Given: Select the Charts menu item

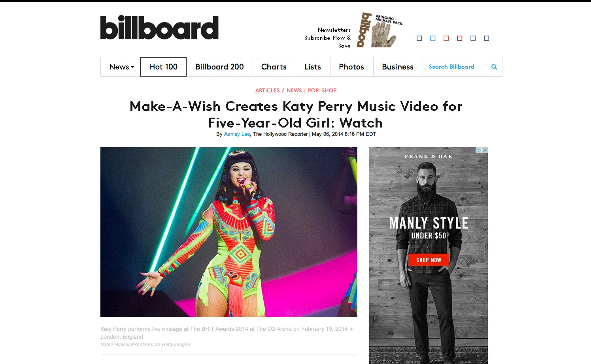Looking at the screenshot, I should pos(274,67).
